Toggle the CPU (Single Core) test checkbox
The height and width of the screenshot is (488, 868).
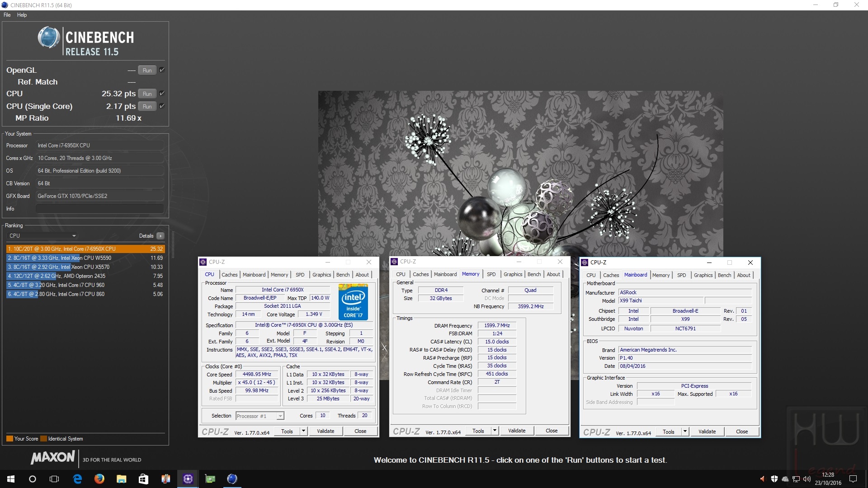(x=162, y=106)
